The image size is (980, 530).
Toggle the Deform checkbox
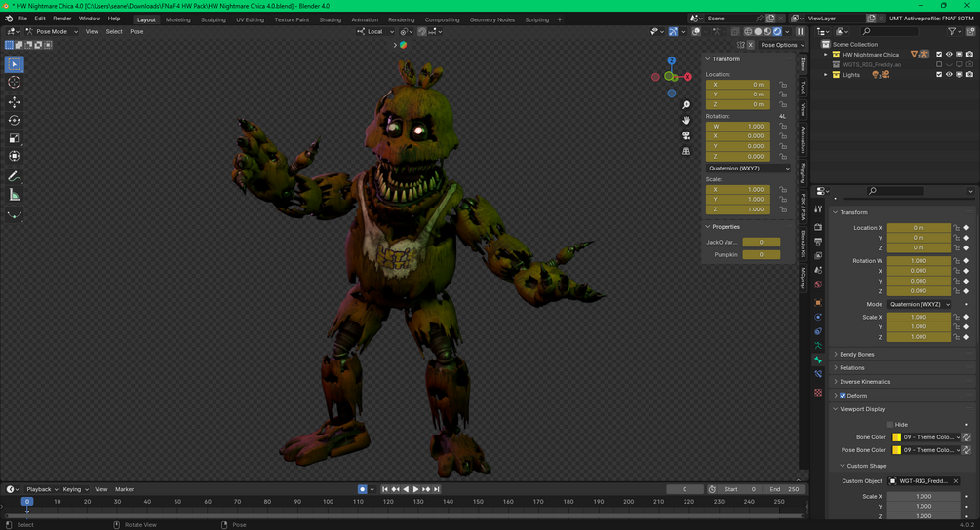[x=843, y=396]
